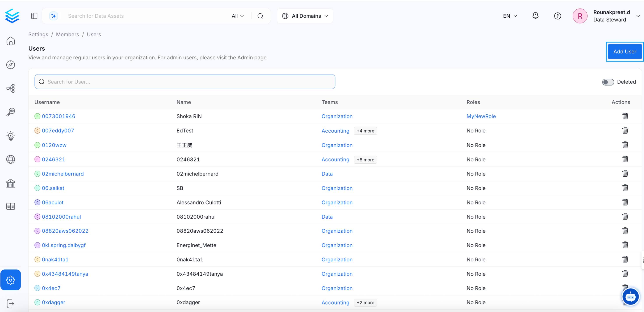644x312 pixels.
Task: Collapse the sidebar panel toggle
Action: click(34, 16)
